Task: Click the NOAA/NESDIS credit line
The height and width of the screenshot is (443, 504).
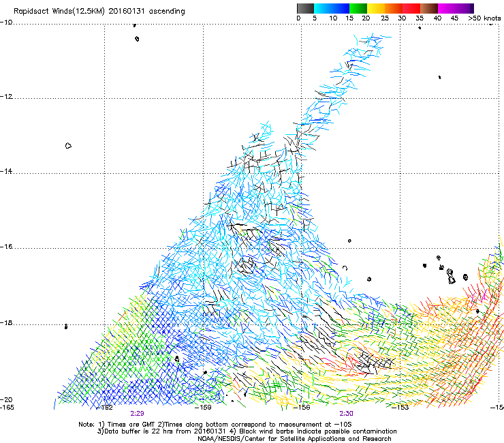Action: [x=294, y=439]
